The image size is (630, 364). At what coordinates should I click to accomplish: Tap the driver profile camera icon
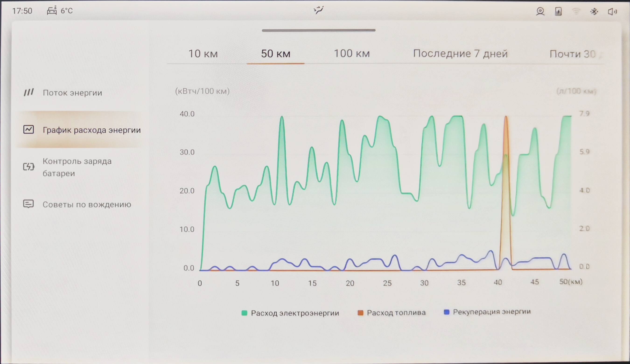(x=540, y=11)
